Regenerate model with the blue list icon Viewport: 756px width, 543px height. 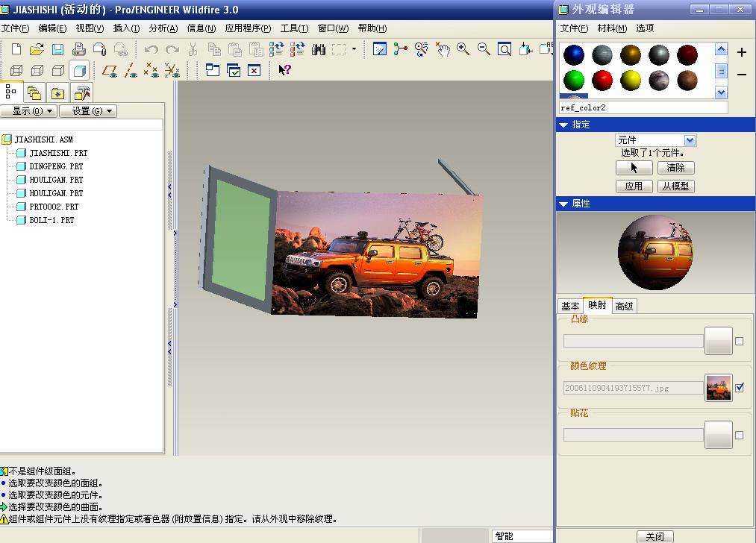click(276, 49)
